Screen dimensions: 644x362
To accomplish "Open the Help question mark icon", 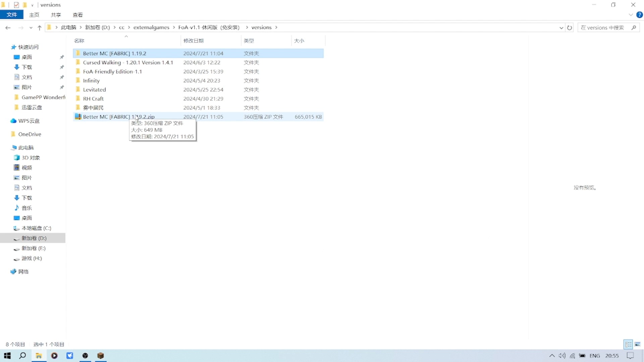I will coord(639,15).
